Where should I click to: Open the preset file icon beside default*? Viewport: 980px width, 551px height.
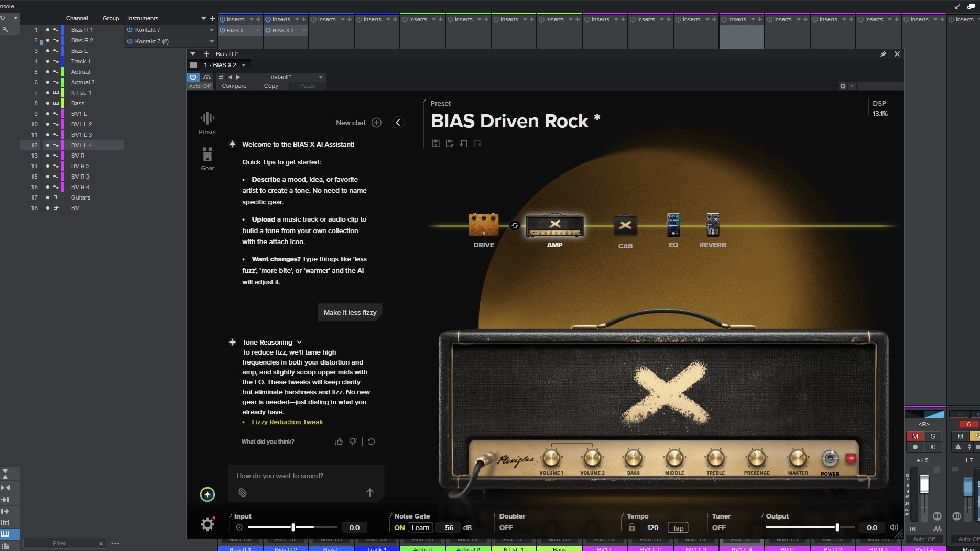tap(221, 77)
